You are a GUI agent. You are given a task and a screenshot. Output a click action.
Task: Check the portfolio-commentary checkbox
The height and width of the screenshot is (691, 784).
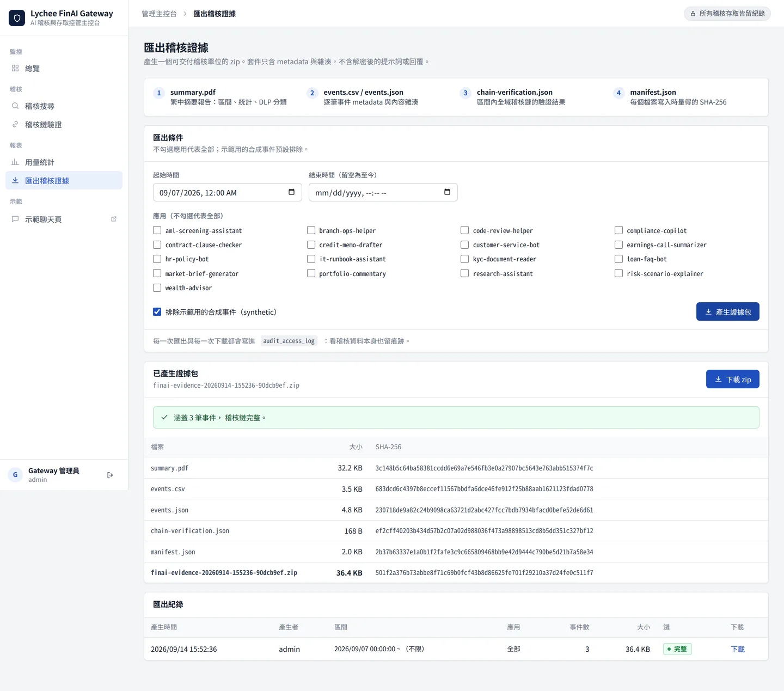click(311, 273)
